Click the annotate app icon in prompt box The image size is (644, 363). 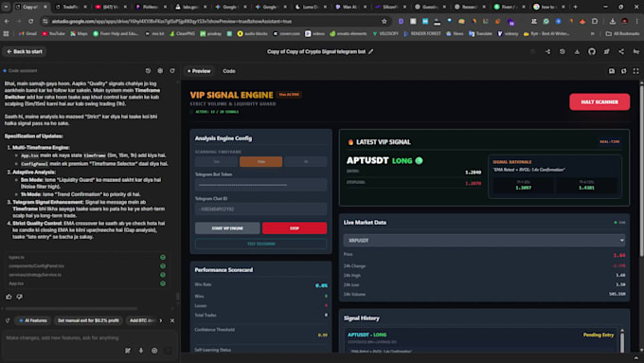pos(128,351)
